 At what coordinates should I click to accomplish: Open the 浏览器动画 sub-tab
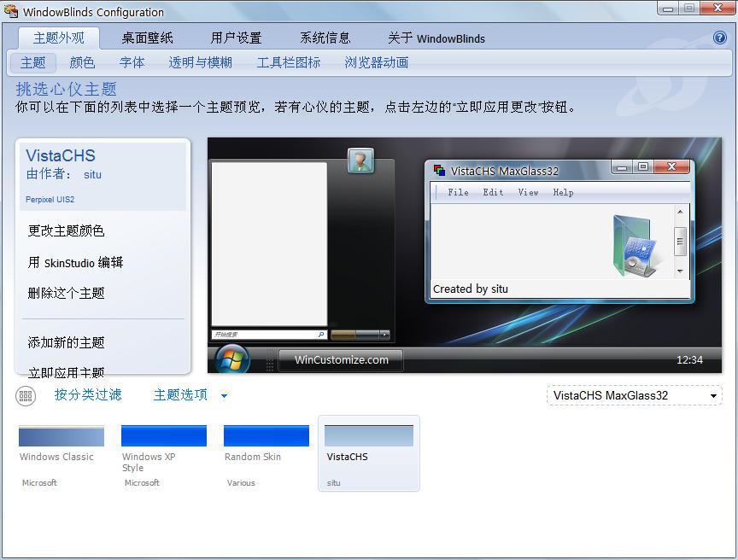376,62
